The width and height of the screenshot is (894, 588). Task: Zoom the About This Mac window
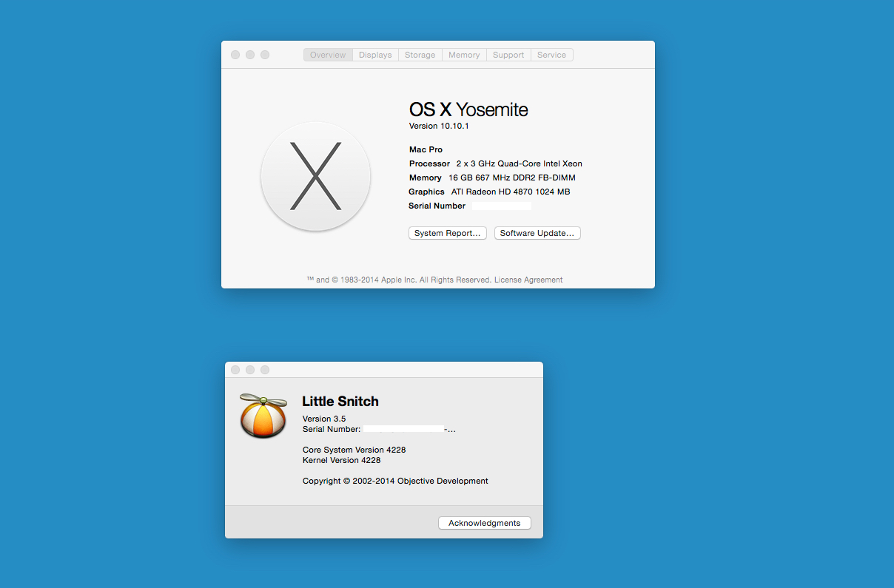[x=265, y=55]
